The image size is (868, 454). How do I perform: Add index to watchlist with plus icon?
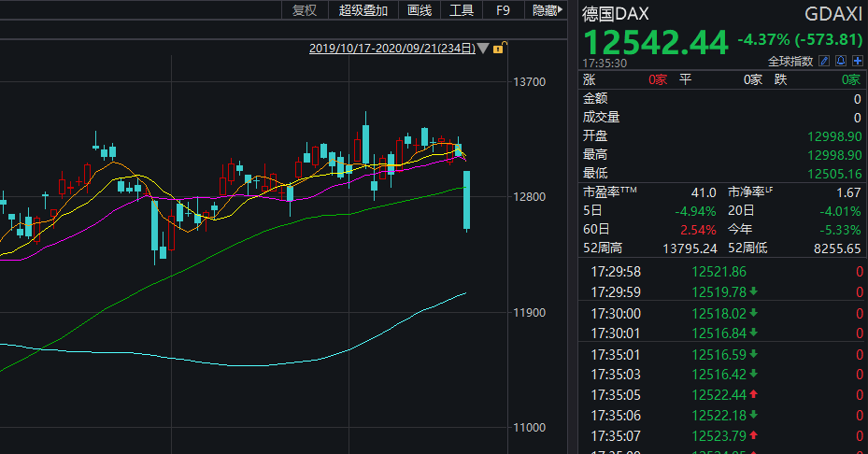tap(857, 62)
